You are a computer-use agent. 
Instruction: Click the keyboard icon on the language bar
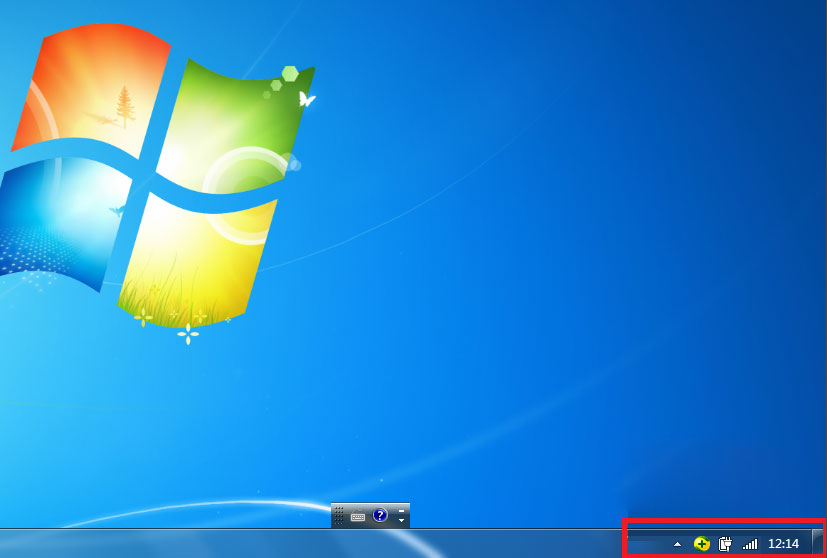[x=358, y=516]
